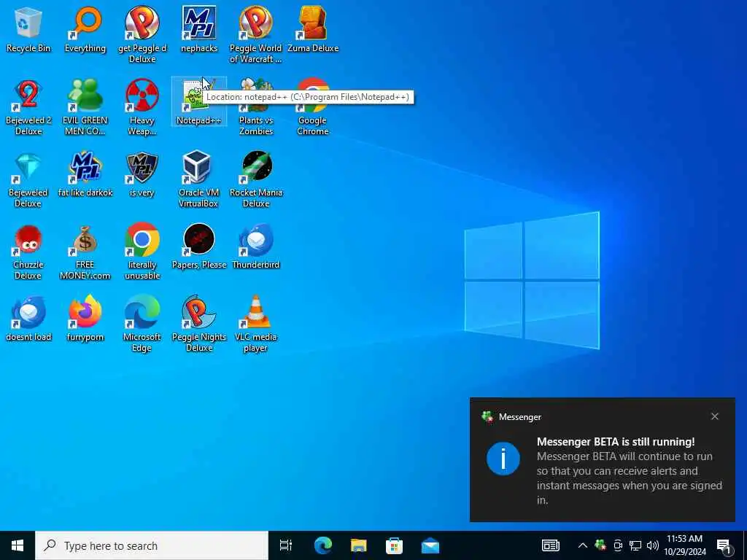
Task: Click the Type here to search box
Action: click(152, 545)
